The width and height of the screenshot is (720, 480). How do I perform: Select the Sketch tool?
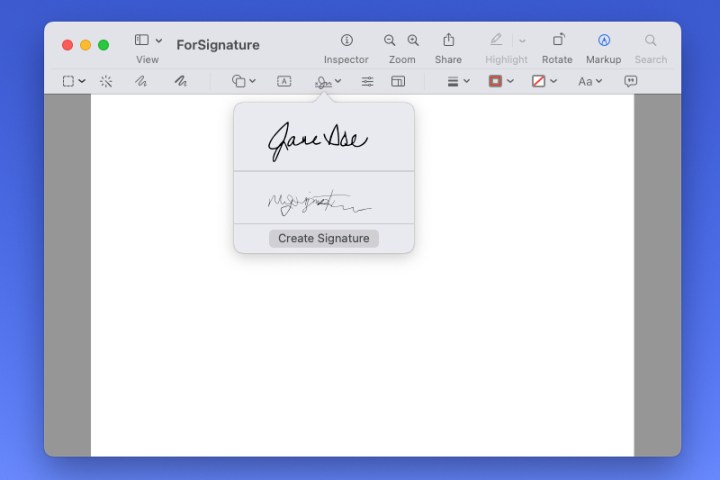click(141, 81)
